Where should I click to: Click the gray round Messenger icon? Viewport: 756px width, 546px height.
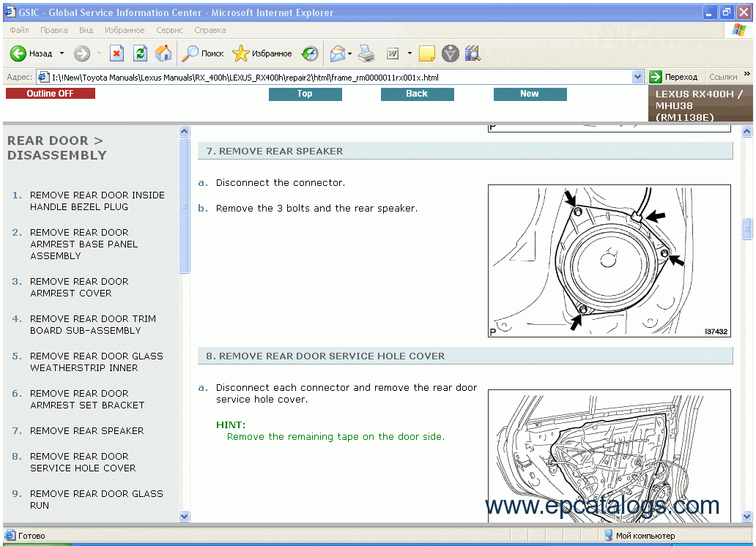451,53
